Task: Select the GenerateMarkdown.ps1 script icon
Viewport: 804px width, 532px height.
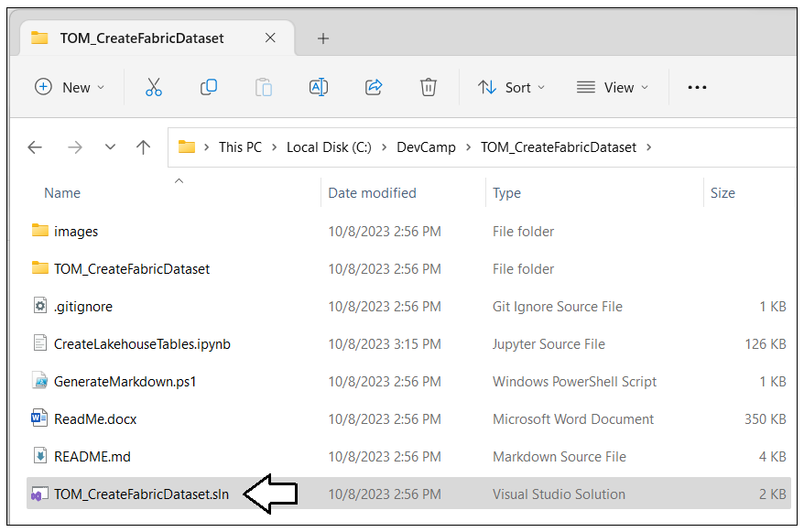Action: (40, 380)
